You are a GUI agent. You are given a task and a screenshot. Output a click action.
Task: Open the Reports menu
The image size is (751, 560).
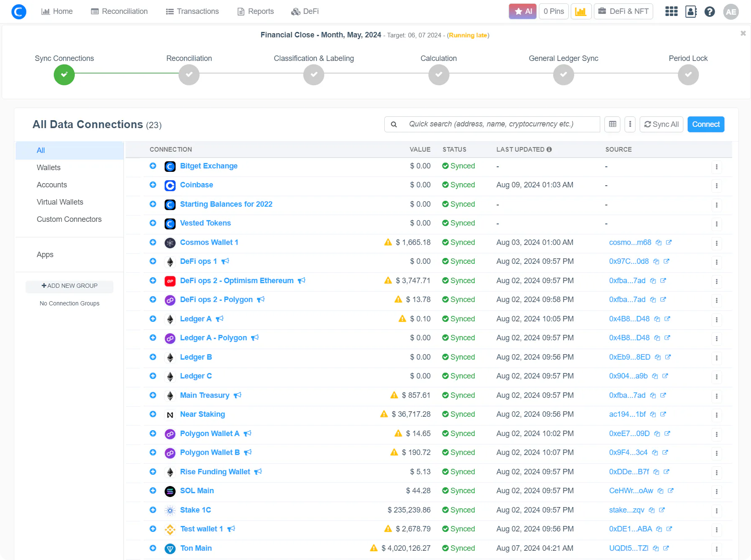(255, 11)
